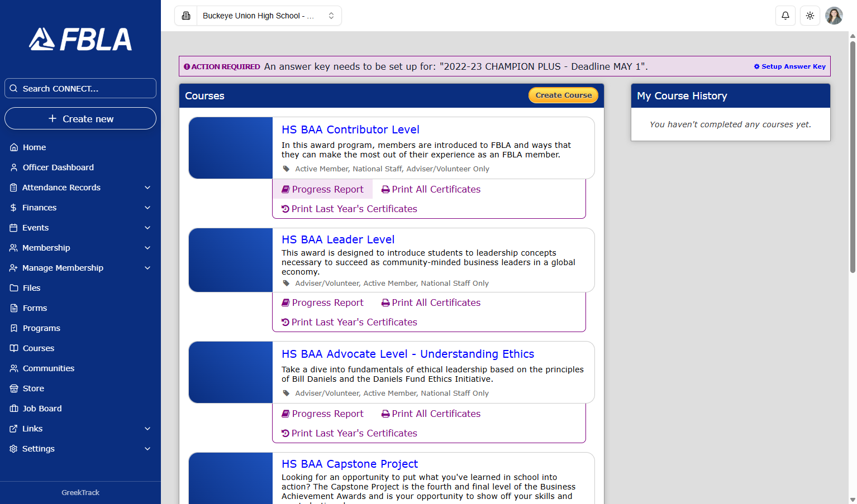
Task: Click the Store shop icon
Action: tap(14, 388)
